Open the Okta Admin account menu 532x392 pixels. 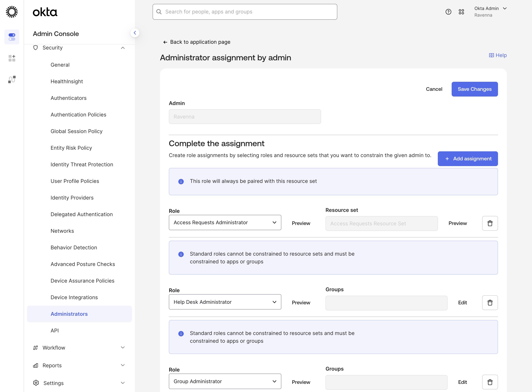coord(490,12)
